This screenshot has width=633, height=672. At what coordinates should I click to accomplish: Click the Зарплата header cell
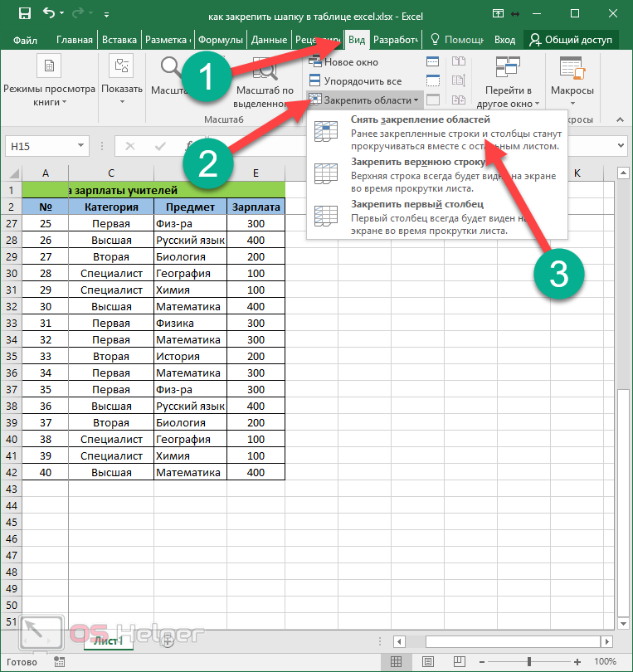click(256, 207)
